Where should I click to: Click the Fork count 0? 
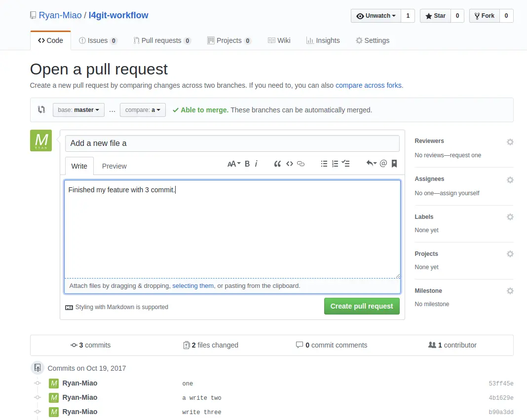coord(506,16)
